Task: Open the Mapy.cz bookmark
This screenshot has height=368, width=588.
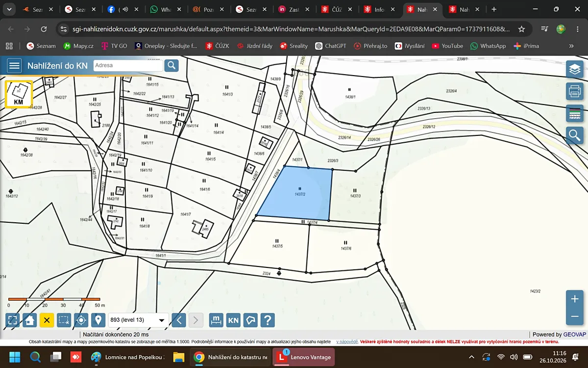Action: click(x=78, y=46)
